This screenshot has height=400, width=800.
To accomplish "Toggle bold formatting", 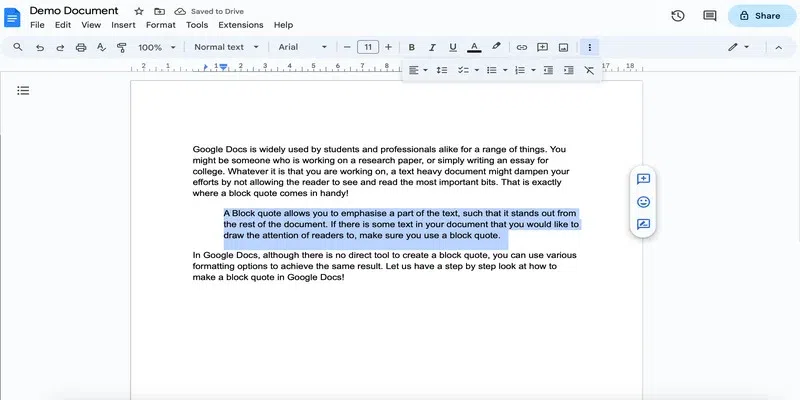I will click(411, 47).
